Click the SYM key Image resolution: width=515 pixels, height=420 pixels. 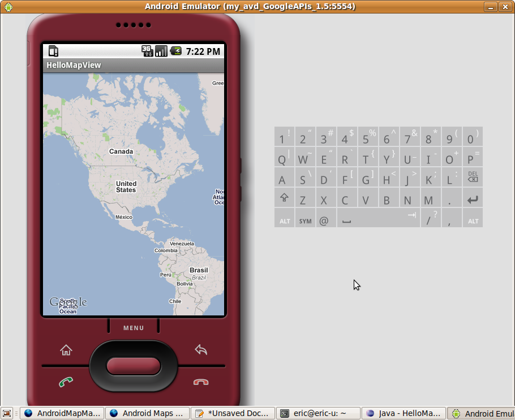(x=305, y=218)
